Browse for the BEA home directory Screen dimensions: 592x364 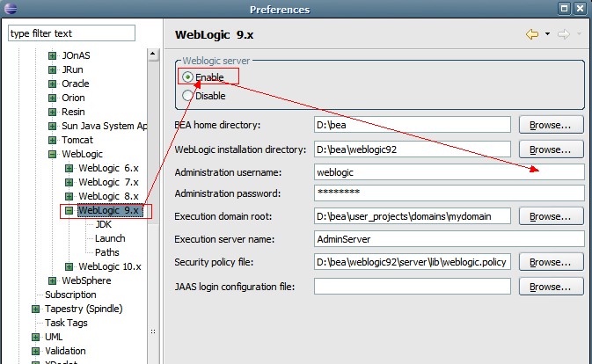551,125
